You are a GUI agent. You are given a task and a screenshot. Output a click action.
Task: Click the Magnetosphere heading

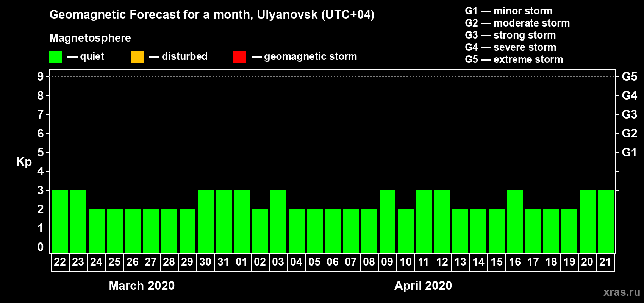pos(90,38)
